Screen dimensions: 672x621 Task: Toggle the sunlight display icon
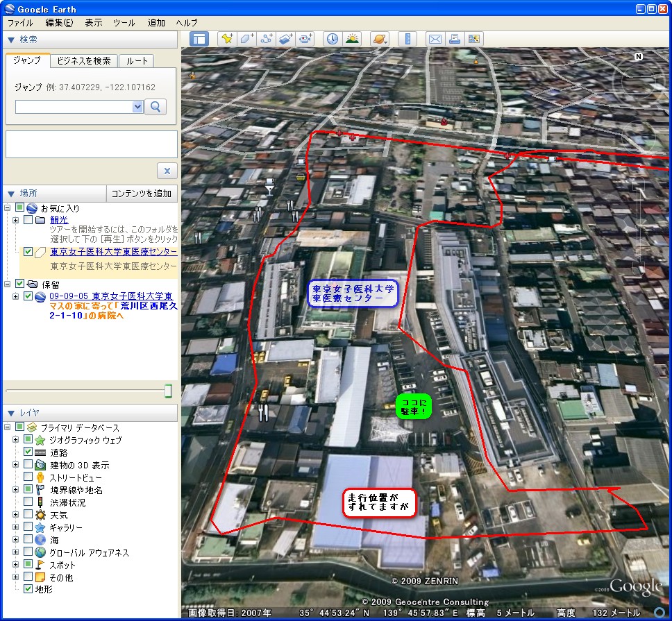point(352,39)
